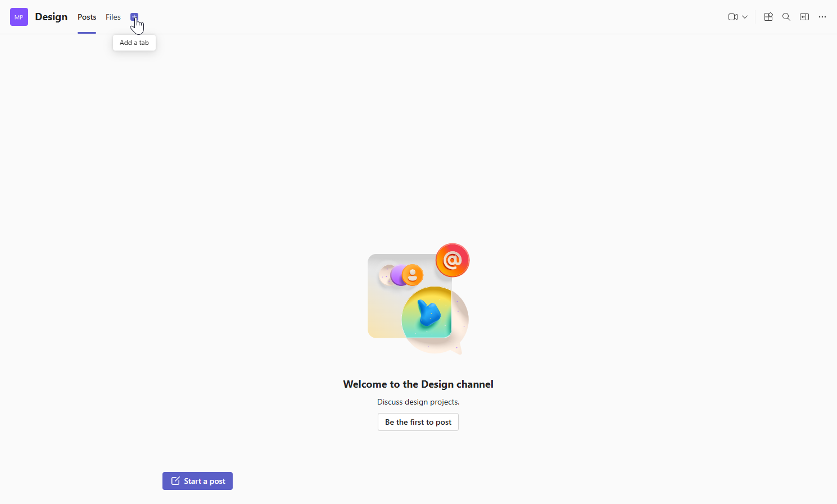The width and height of the screenshot is (837, 504).
Task: Click the compose pencil icon in Start a post
Action: pyautogui.click(x=175, y=481)
